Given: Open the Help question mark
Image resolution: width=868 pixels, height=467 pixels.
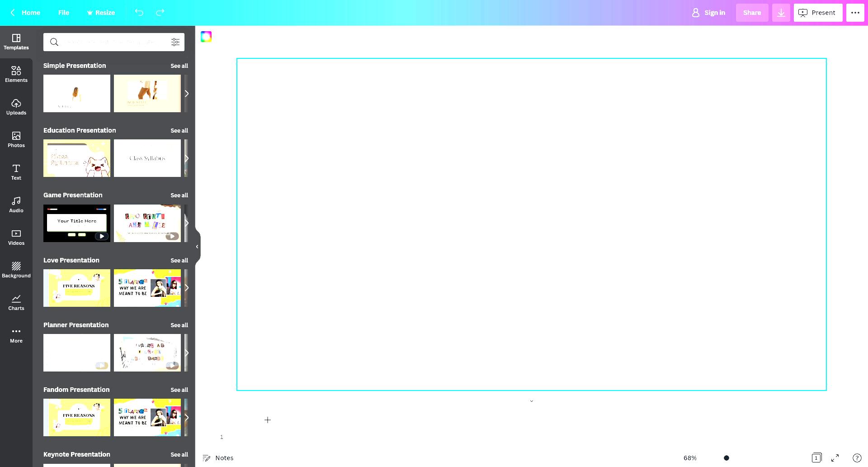Looking at the screenshot, I should (857, 458).
